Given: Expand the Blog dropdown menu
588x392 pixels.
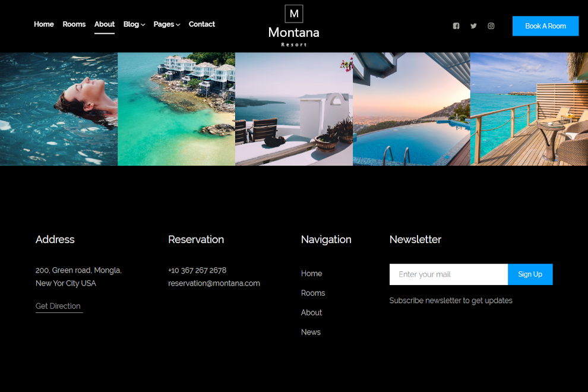Looking at the screenshot, I should [x=134, y=24].
